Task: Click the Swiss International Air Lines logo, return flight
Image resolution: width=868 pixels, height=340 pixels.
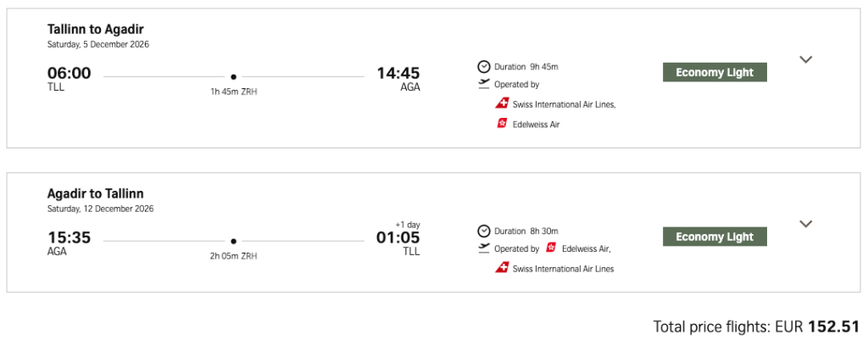Action: (x=502, y=269)
